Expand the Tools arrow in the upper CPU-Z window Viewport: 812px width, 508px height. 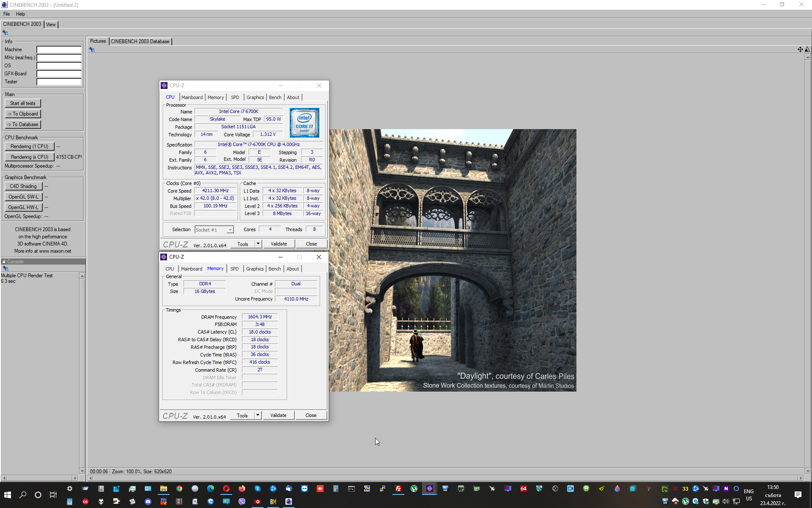pyautogui.click(x=258, y=244)
